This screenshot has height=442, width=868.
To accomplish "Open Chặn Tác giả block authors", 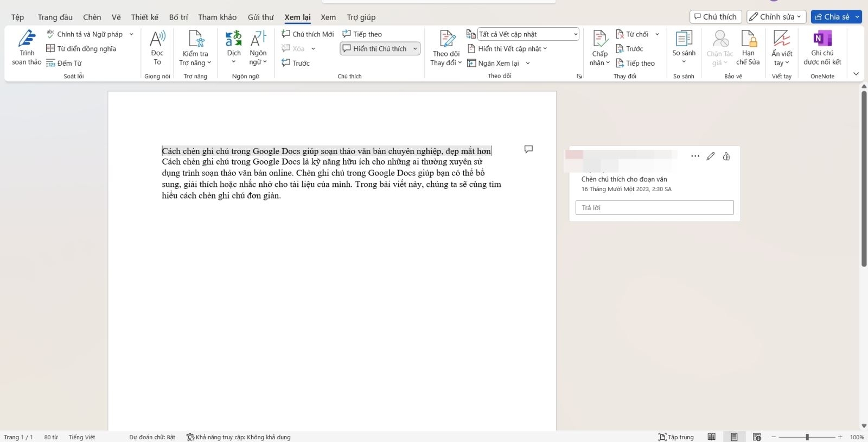I will point(720,48).
